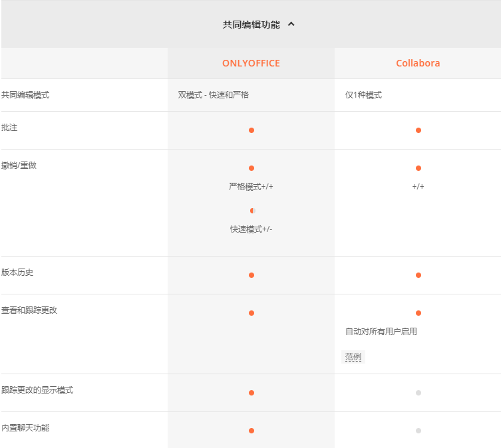
Task: Click the 版本历史 row label
Action: (17, 273)
